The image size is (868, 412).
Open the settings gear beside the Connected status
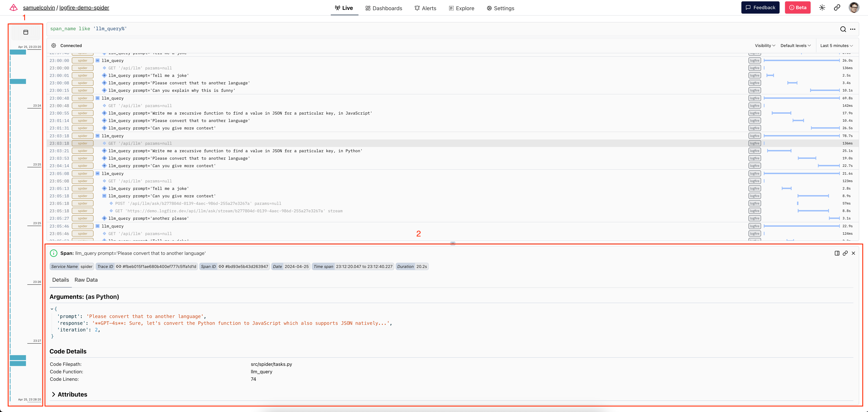54,45
